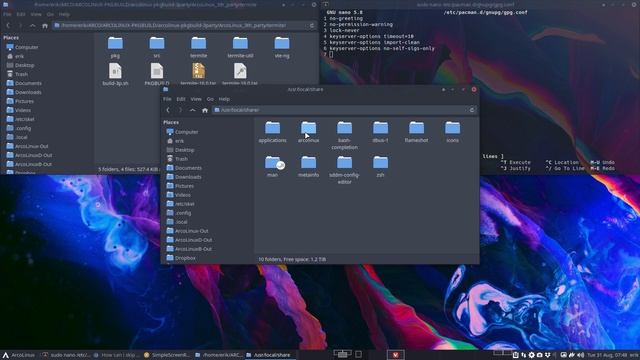This screenshot has width=640, height=360.
Task: Open Edit menu in the /usr/local/share window
Action: (181, 99)
